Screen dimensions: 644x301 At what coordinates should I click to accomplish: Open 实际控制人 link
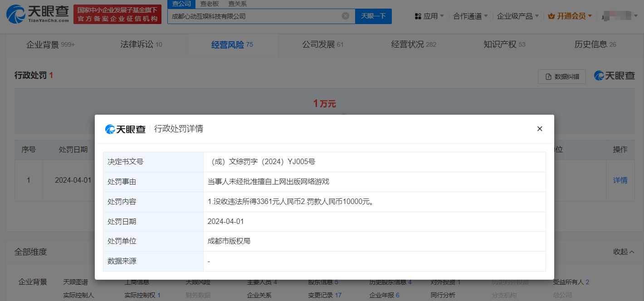pos(78,295)
